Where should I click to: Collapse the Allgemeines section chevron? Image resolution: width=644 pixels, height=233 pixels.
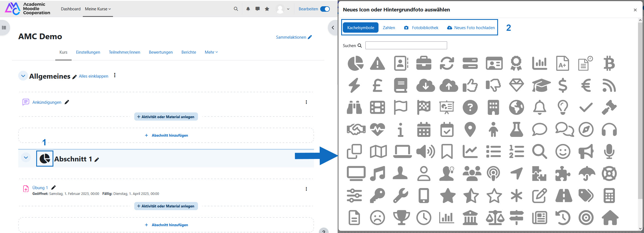pyautogui.click(x=23, y=76)
